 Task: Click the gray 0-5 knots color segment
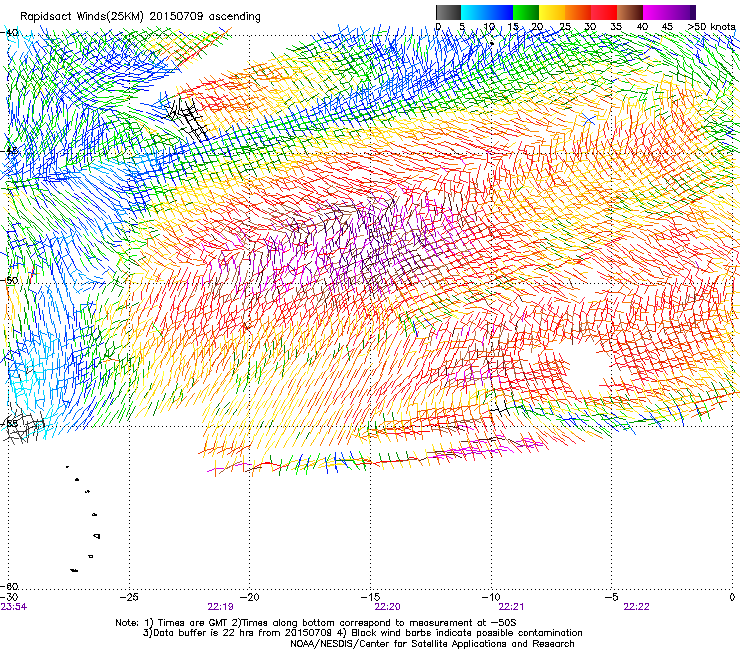pyautogui.click(x=448, y=12)
